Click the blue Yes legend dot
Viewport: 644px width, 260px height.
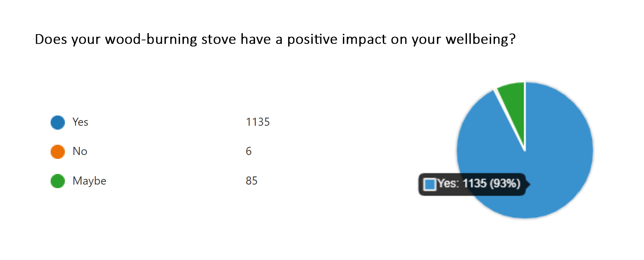click(x=58, y=123)
